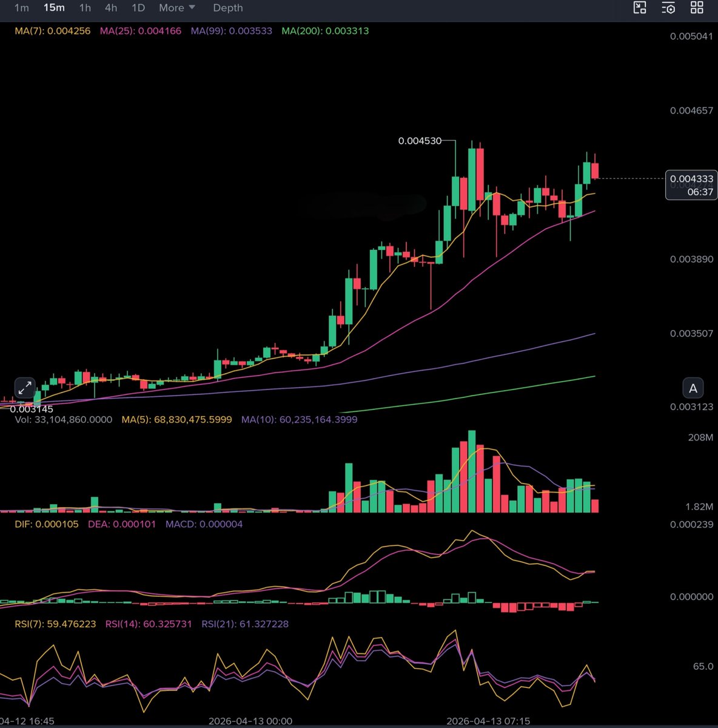
Task: Click the RSI(7) indicator label
Action: 55,624
